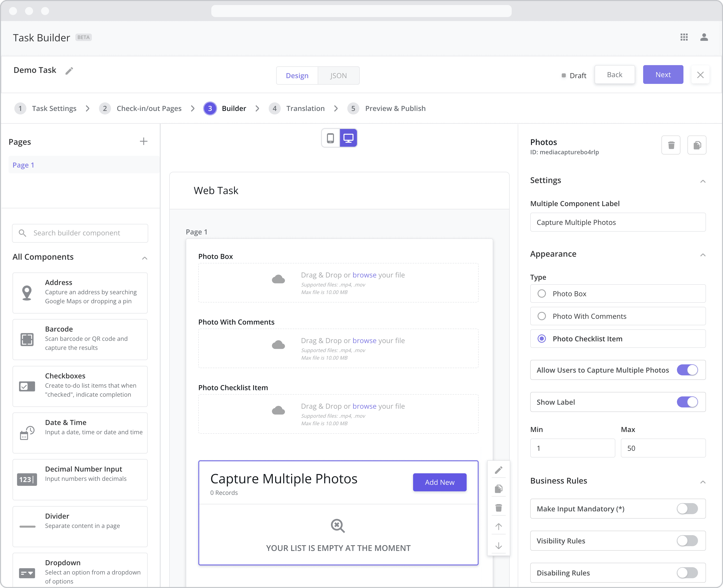Click the Decimal Number Input 123 icon
Image resolution: width=723 pixels, height=588 pixels.
click(27, 480)
